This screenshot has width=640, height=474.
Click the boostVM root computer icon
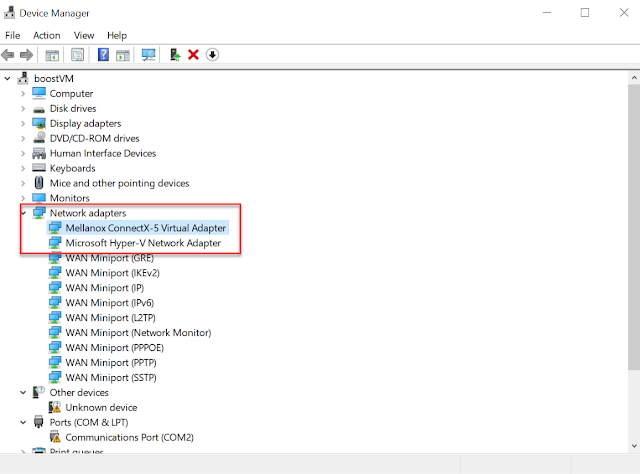(23, 78)
